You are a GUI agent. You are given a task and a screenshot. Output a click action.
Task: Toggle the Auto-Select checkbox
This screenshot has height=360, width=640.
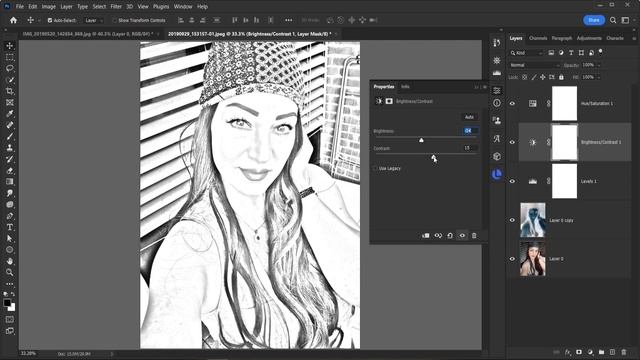pos(50,20)
